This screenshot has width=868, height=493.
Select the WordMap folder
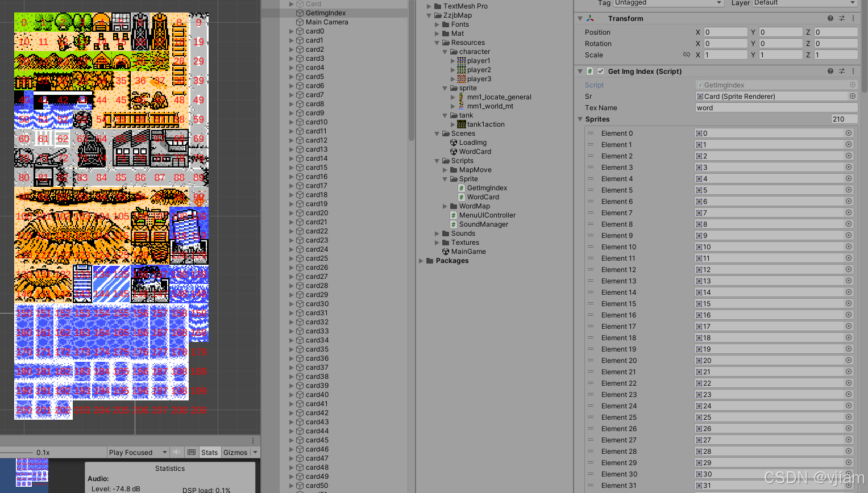(474, 206)
